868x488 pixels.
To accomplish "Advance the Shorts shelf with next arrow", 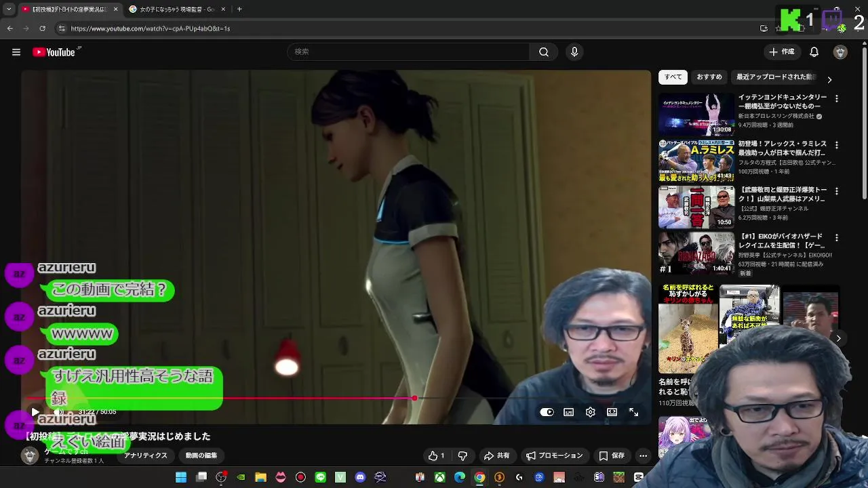I will point(838,338).
